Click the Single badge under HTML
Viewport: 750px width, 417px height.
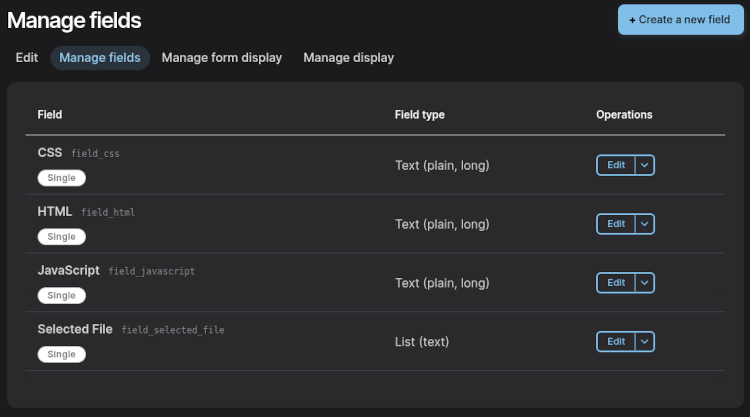pos(62,237)
